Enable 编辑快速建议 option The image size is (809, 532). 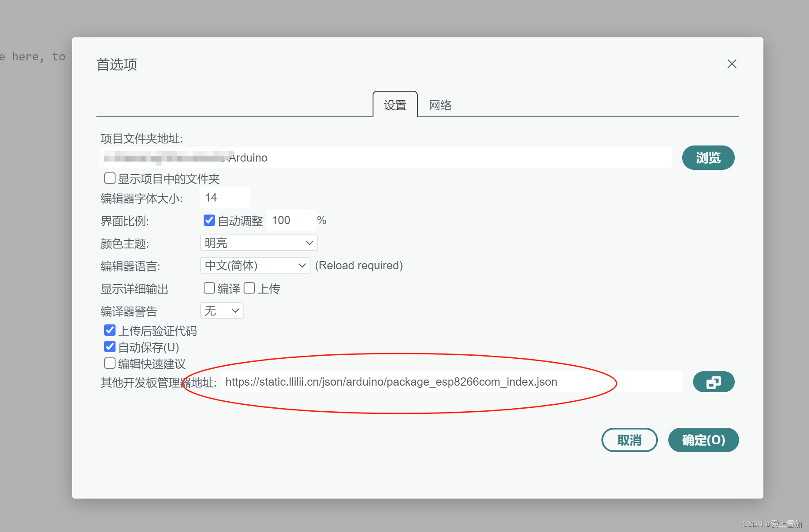(109, 363)
